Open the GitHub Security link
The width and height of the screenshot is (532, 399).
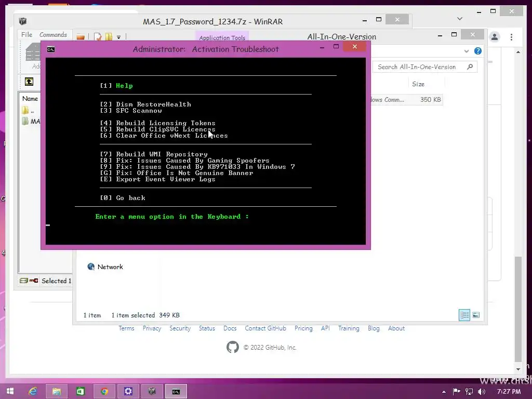click(x=180, y=328)
